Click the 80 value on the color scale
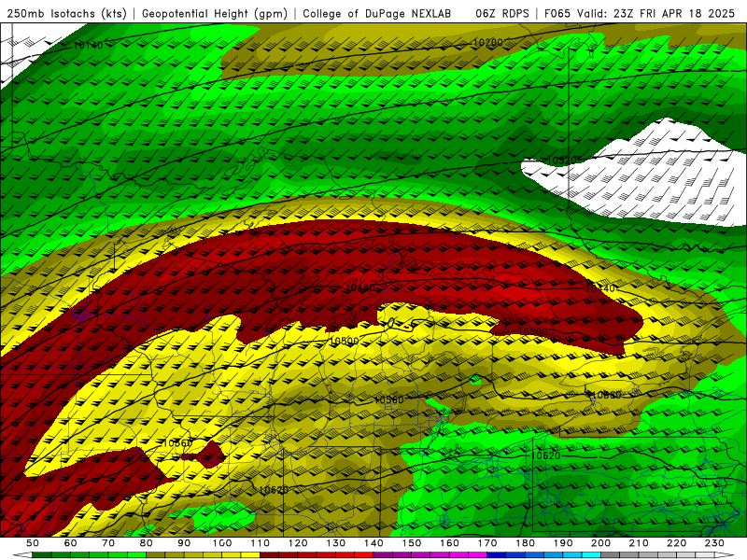 tap(147, 543)
